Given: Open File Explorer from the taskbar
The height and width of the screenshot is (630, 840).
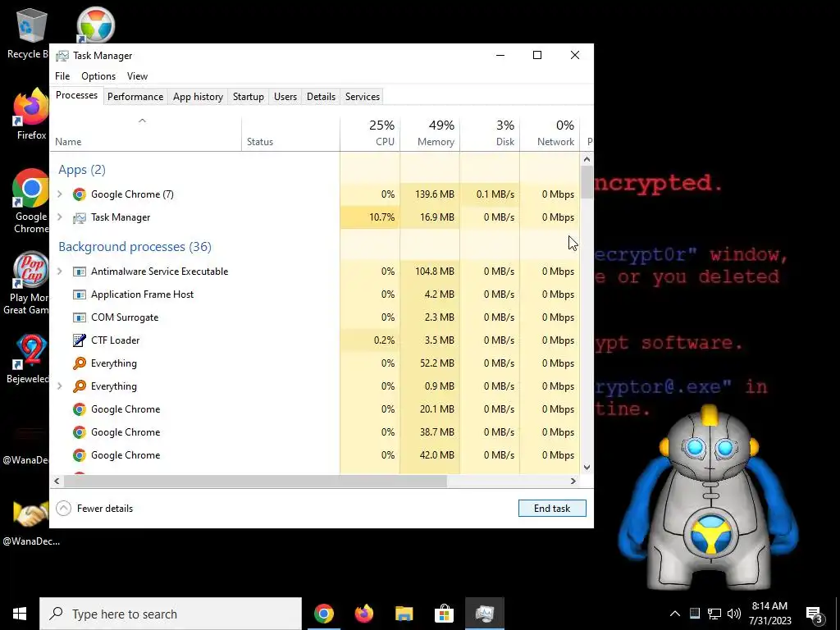Looking at the screenshot, I should (x=404, y=614).
